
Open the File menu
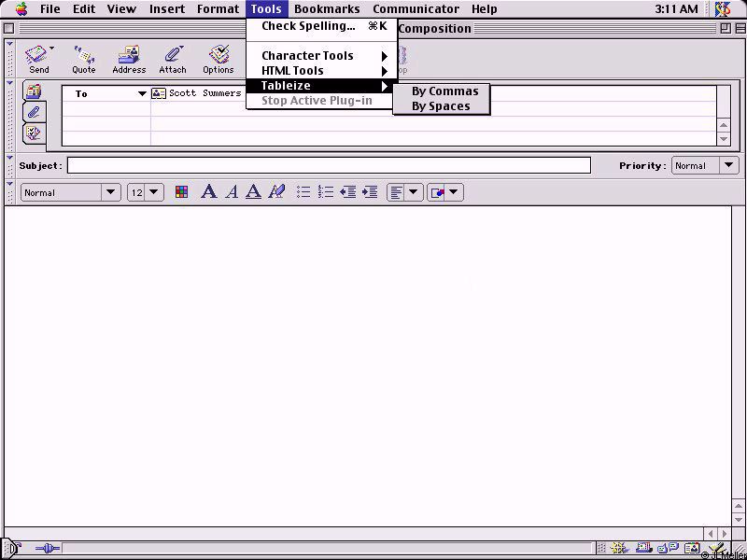click(x=50, y=8)
